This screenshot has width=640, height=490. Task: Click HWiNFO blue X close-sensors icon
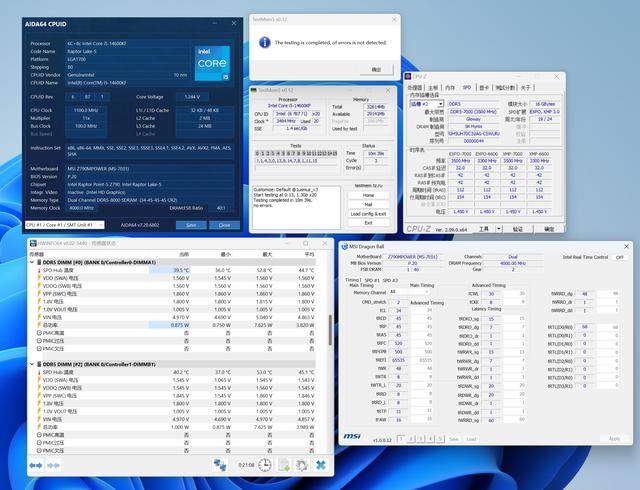(323, 465)
